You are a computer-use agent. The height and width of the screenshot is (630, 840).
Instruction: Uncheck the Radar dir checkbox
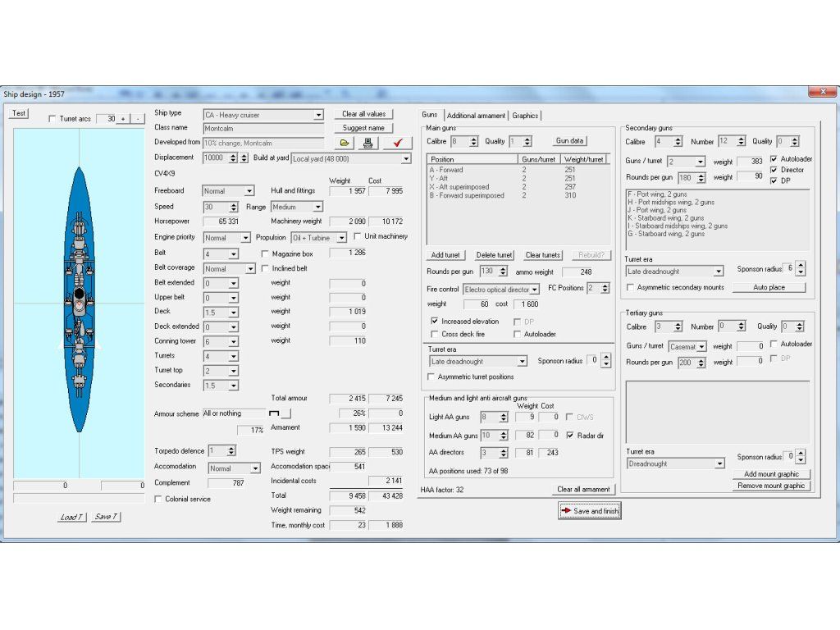pyautogui.click(x=570, y=436)
